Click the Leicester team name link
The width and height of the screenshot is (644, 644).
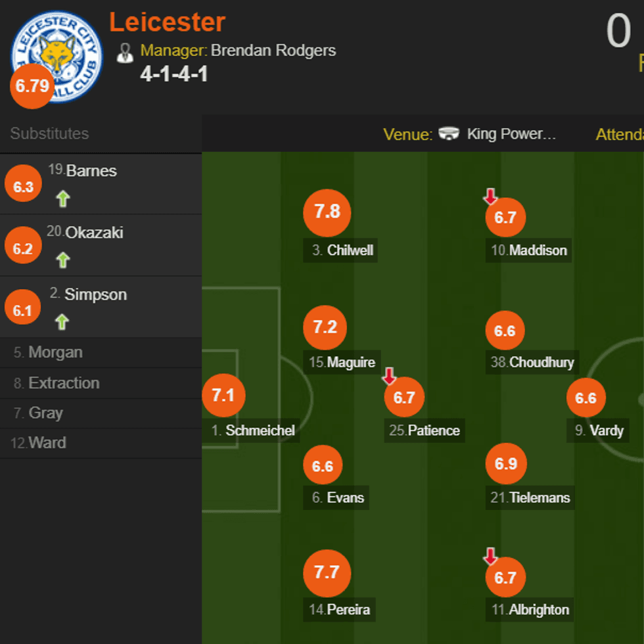coord(167,22)
